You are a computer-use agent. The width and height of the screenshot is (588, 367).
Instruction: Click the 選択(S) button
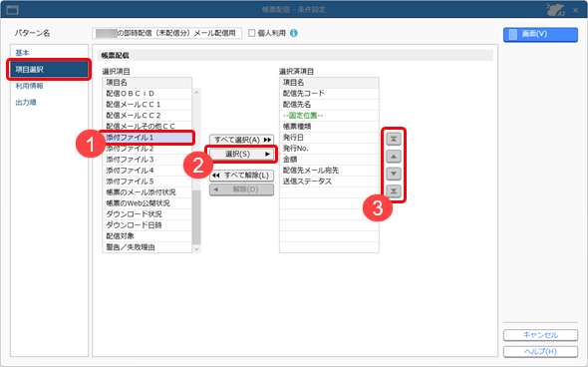click(x=241, y=154)
